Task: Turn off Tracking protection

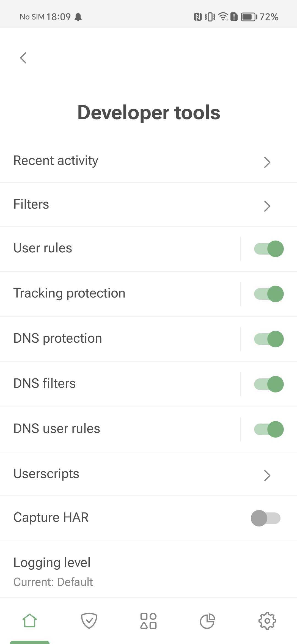Action: [x=268, y=294]
